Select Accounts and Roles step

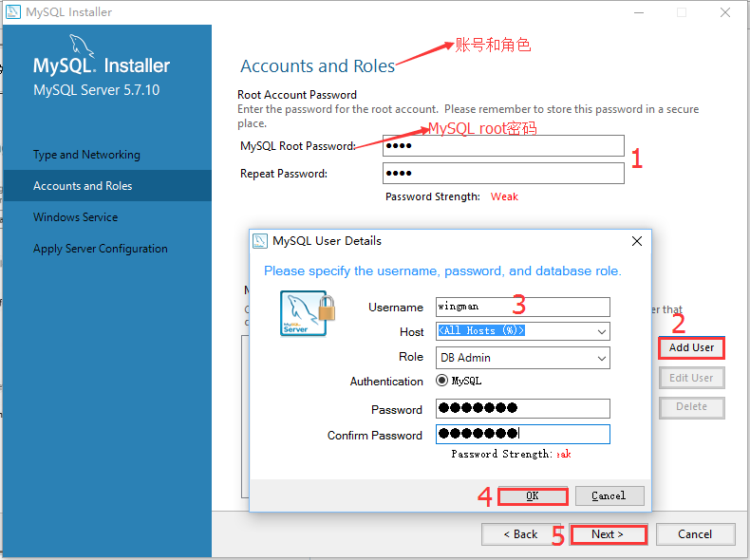point(107,185)
